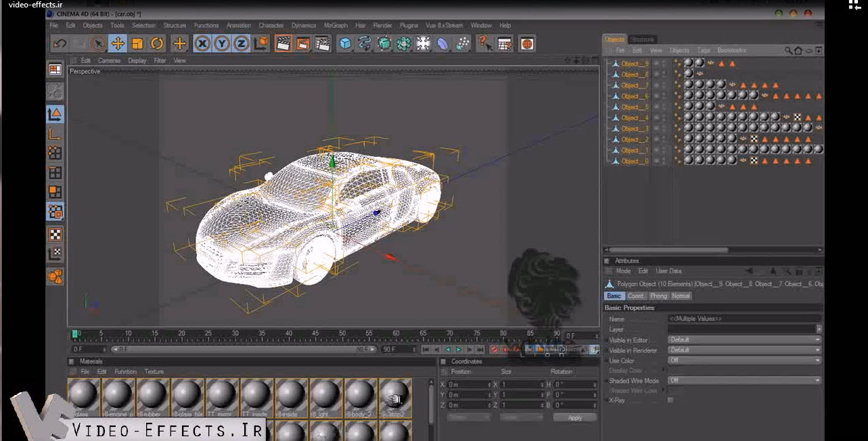The width and height of the screenshot is (868, 441).
Task: Activate the Move tool
Action: pyautogui.click(x=118, y=44)
